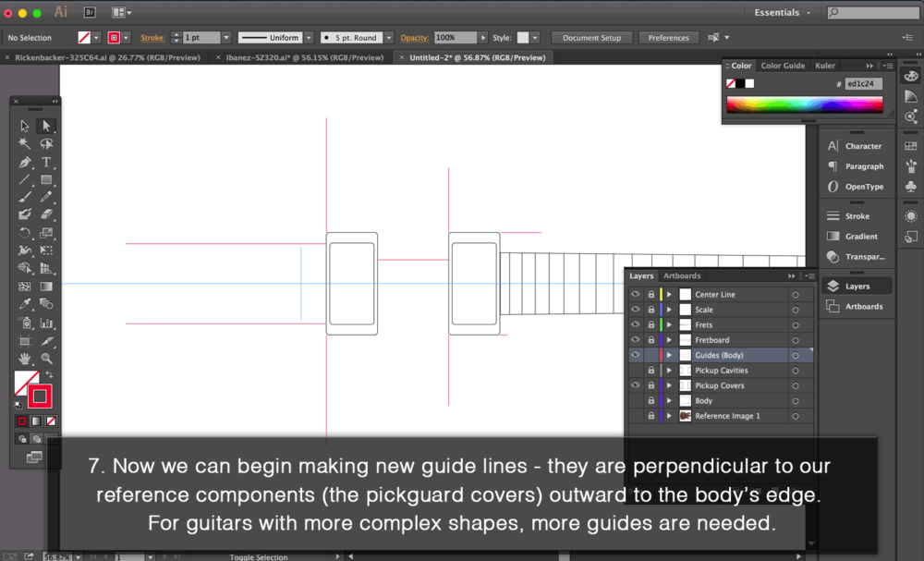Screen dimensions: 924x561
Task: Switch to the Artboards tab
Action: click(x=682, y=275)
